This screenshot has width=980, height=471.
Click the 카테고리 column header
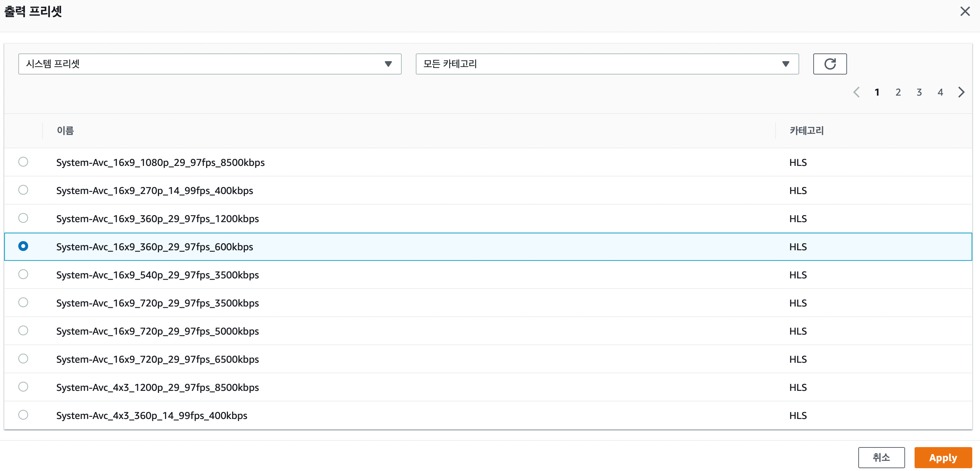point(807,131)
